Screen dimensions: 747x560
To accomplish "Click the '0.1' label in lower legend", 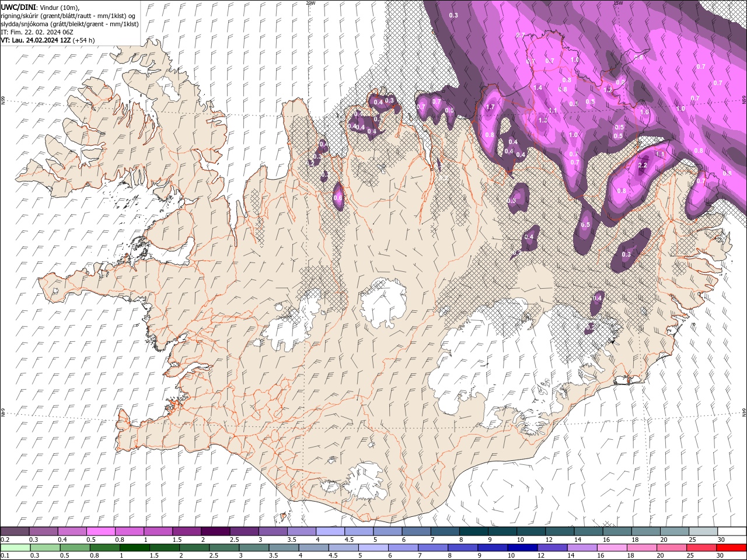I will coord(5,556).
